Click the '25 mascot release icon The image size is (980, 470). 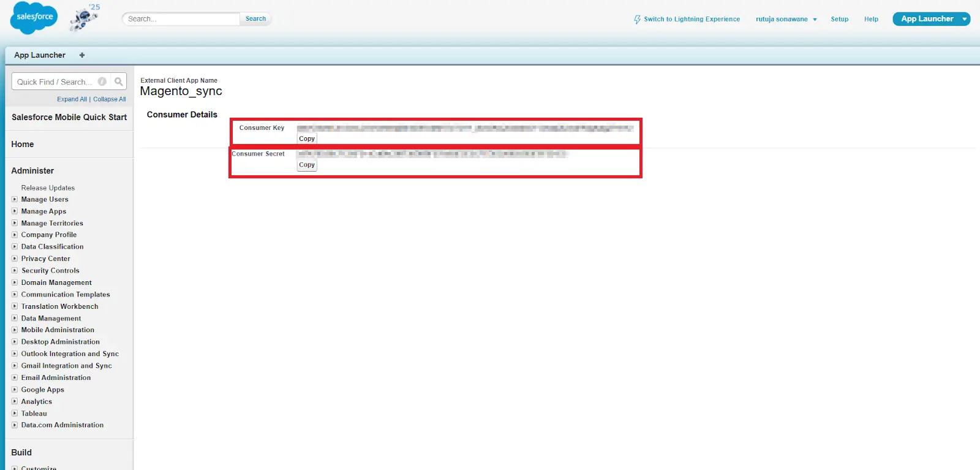click(x=85, y=18)
